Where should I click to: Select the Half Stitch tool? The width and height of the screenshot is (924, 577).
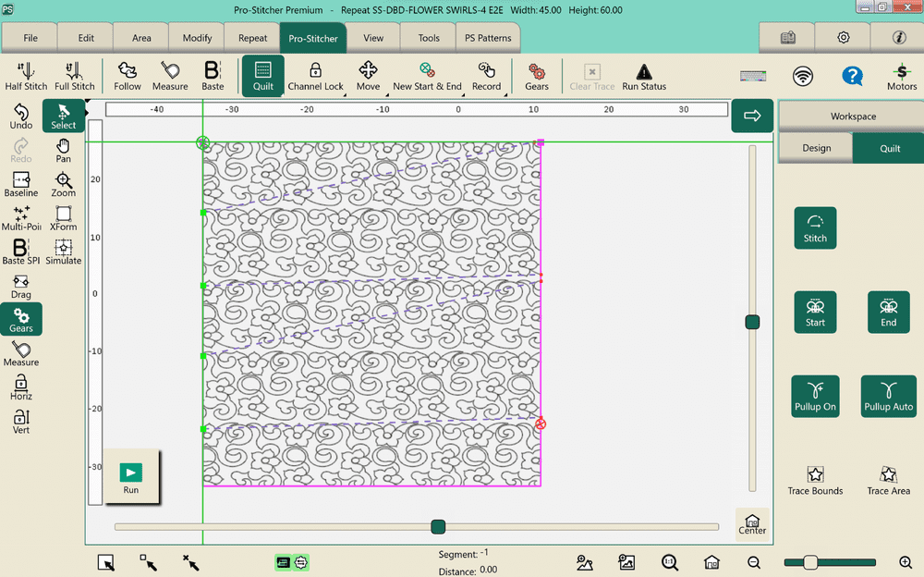[25, 76]
